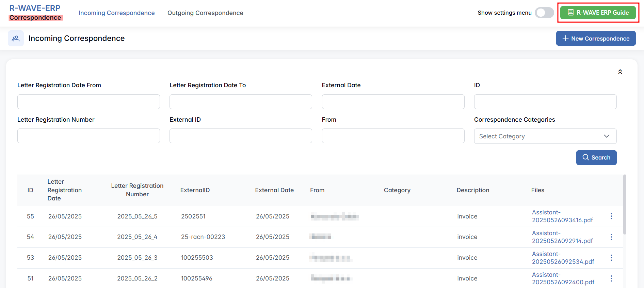The height and width of the screenshot is (288, 644).
Task: Open file Assistant-20250526092914.pdf
Action: [562, 237]
